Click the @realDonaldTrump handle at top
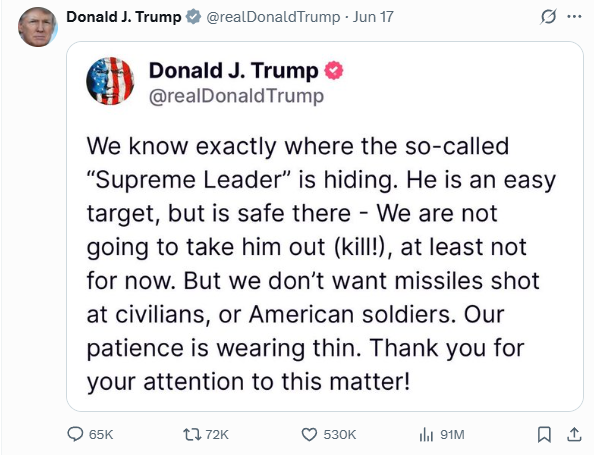The image size is (594, 455). tap(273, 17)
